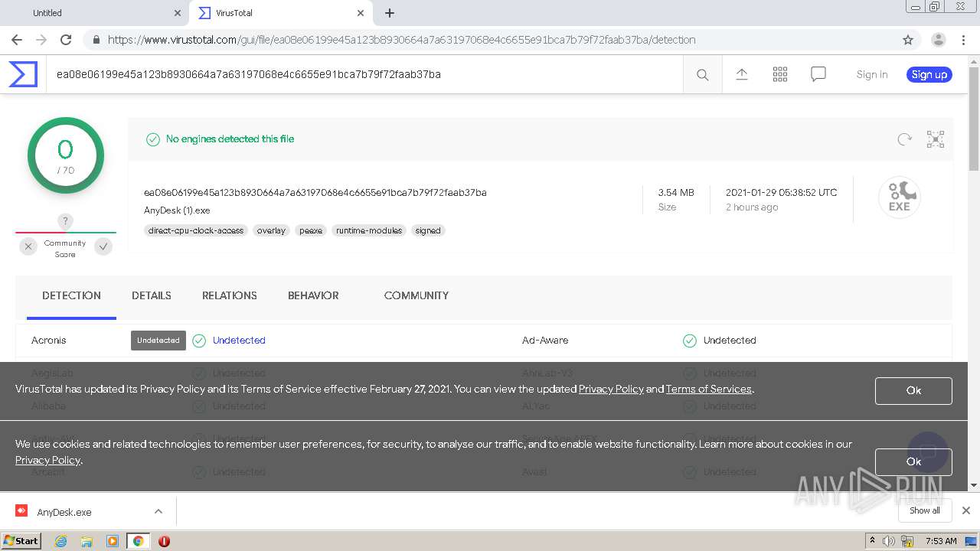Close the downloads bar
Screen dimensions: 980x551
click(x=966, y=510)
